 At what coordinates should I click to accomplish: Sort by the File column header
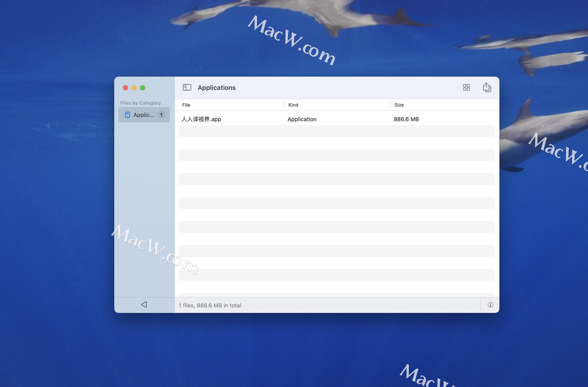(186, 105)
